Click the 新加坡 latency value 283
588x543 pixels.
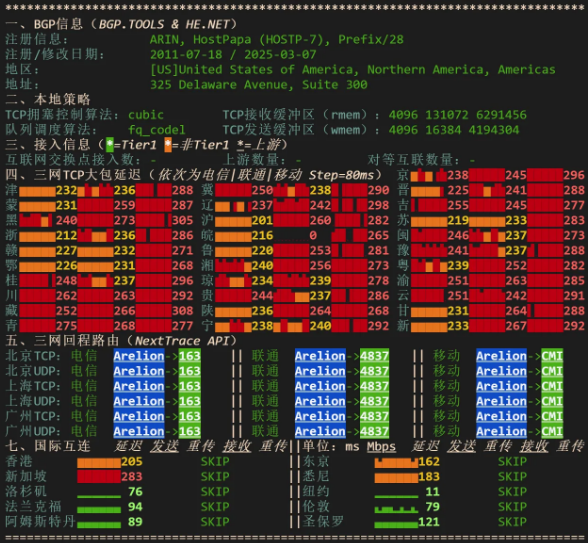coord(132,476)
